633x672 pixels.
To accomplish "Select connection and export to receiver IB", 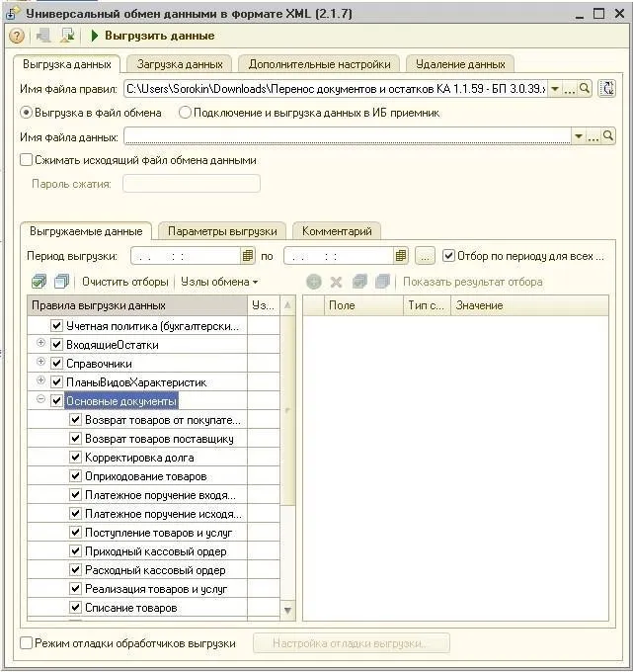I will click(x=185, y=113).
